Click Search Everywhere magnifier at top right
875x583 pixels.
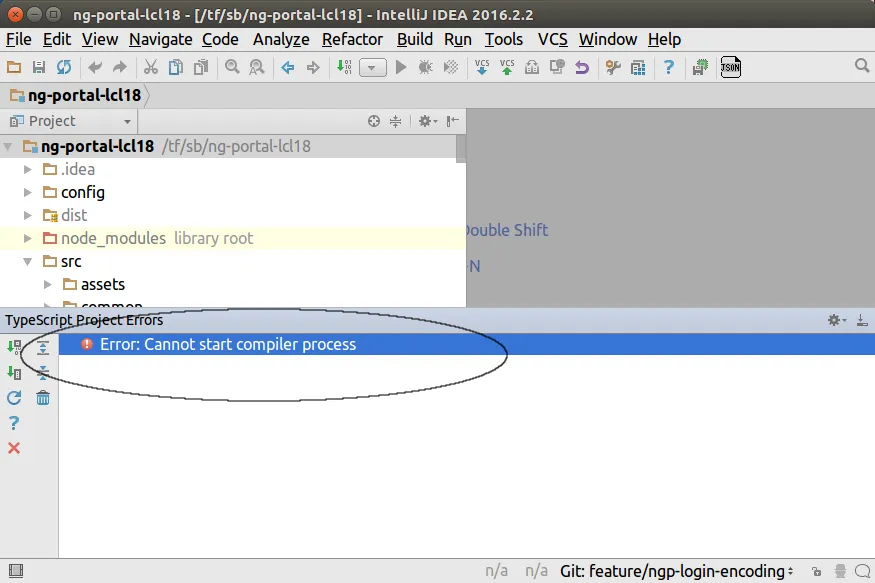[862, 66]
